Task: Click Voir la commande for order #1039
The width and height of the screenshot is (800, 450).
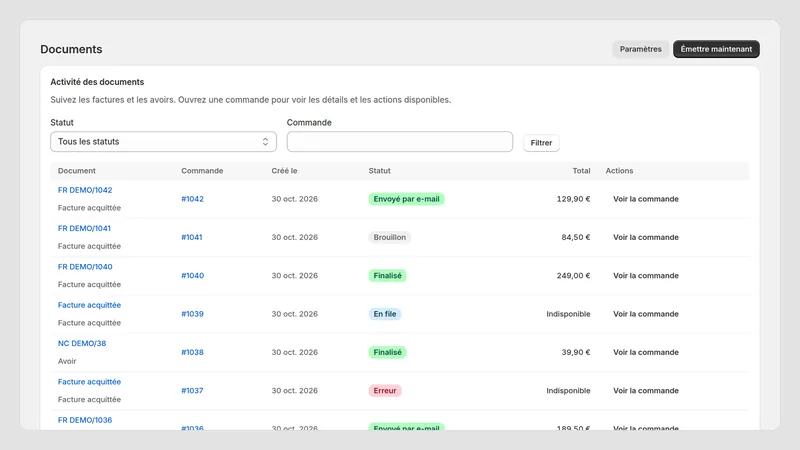Action: click(645, 314)
